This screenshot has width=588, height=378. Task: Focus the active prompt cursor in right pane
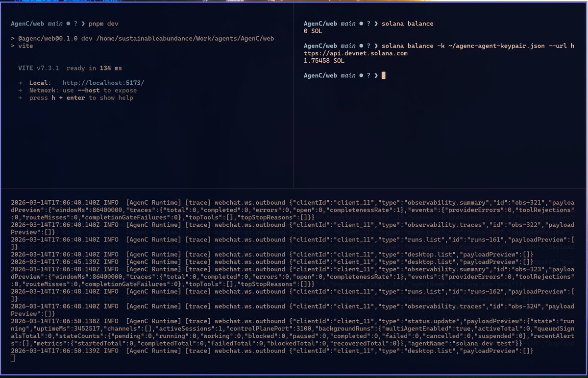click(x=384, y=75)
